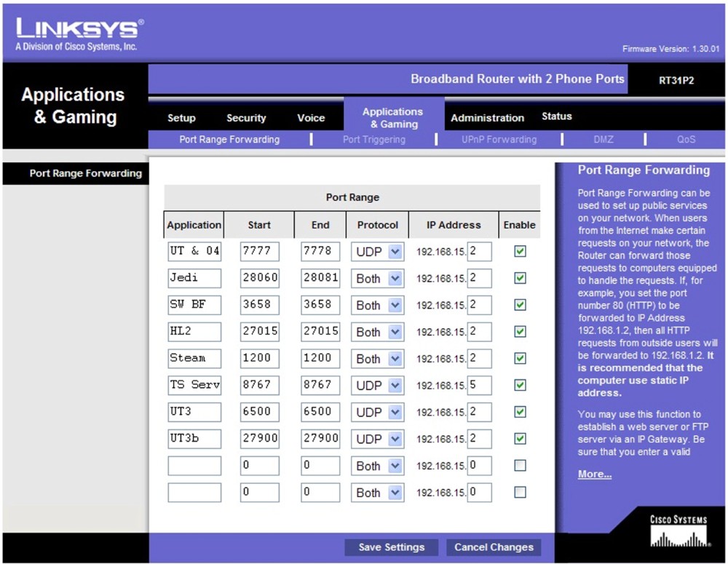The height and width of the screenshot is (564, 728).
Task: Enable the first empty forwarding row
Action: [x=520, y=466]
